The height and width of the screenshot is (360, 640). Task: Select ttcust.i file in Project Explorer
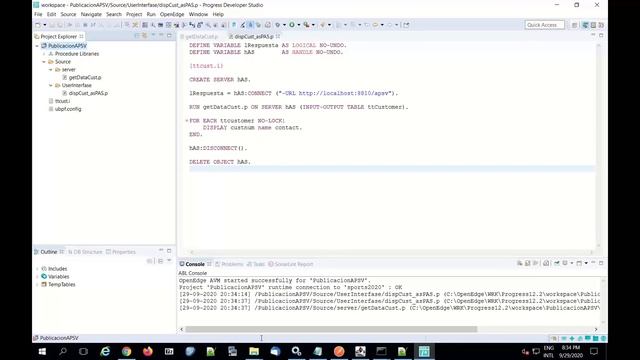coord(62,101)
